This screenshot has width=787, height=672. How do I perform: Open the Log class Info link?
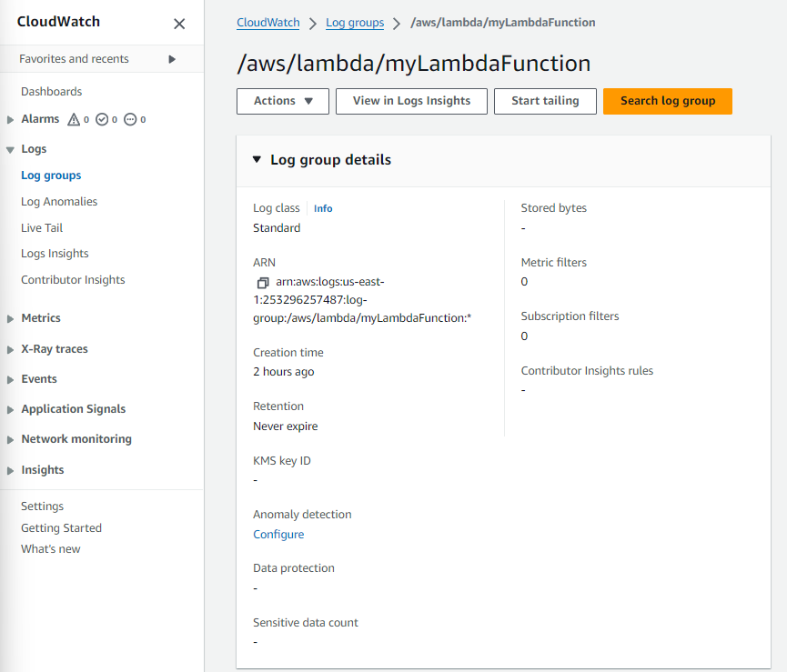click(323, 208)
